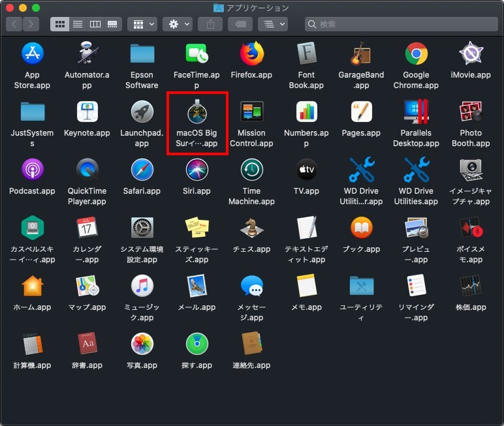Select ブック.app icon

(x=361, y=228)
